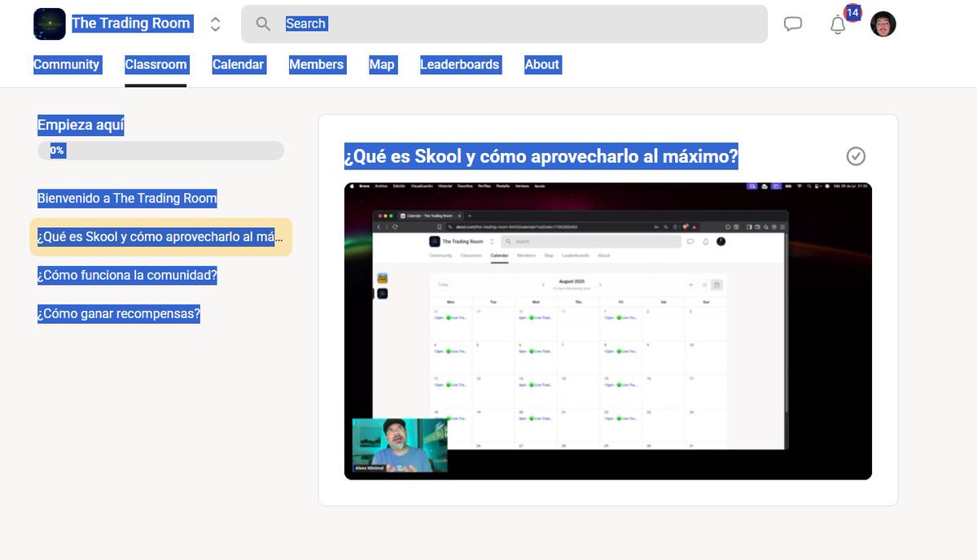Click the magnifier icon in search bar
The width and height of the screenshot is (977, 560).
coord(263,24)
